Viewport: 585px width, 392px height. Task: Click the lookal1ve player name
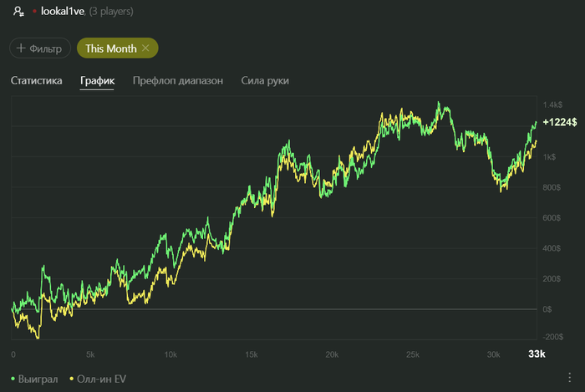63,12
